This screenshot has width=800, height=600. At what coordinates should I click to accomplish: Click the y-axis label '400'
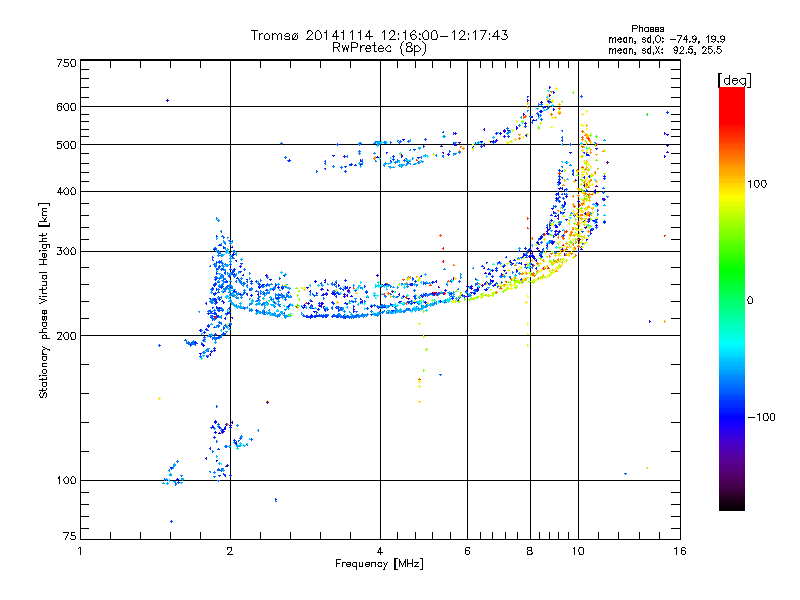tap(66, 192)
